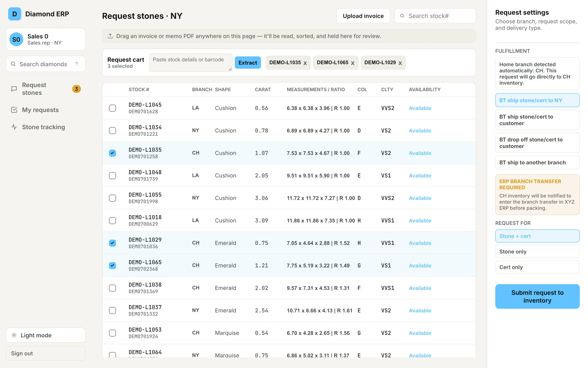
Task: Submit request to inventory
Action: point(537,296)
